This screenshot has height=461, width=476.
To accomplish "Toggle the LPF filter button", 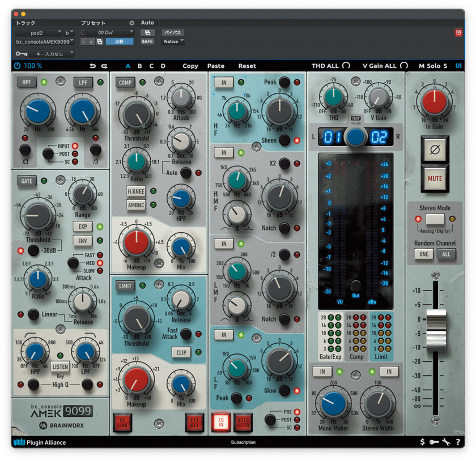I will click(x=83, y=83).
